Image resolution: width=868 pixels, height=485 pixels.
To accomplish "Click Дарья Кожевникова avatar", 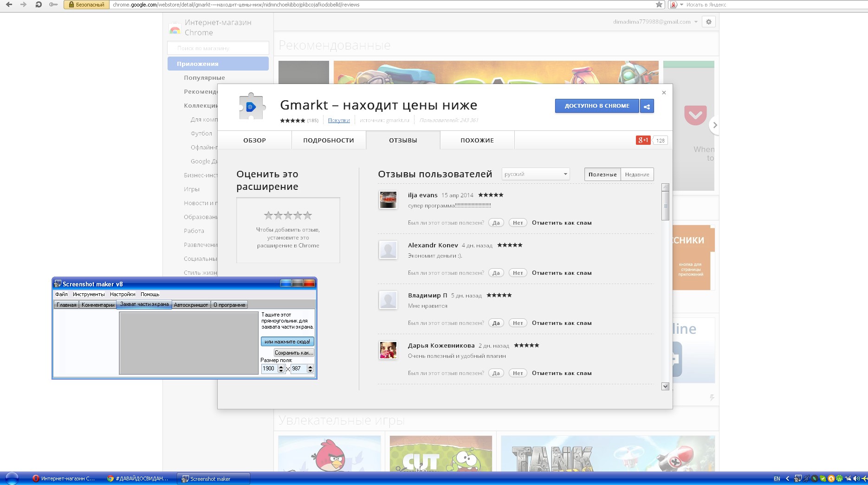I will (x=388, y=350).
